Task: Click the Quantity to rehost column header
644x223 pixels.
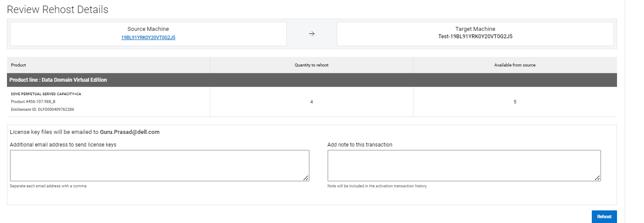Action: pos(312,65)
